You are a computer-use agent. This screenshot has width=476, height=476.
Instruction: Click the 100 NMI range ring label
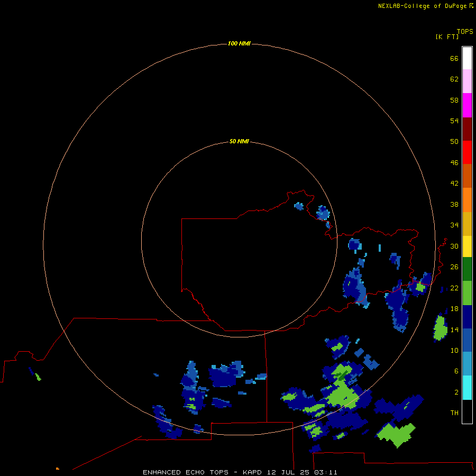pyautogui.click(x=239, y=43)
